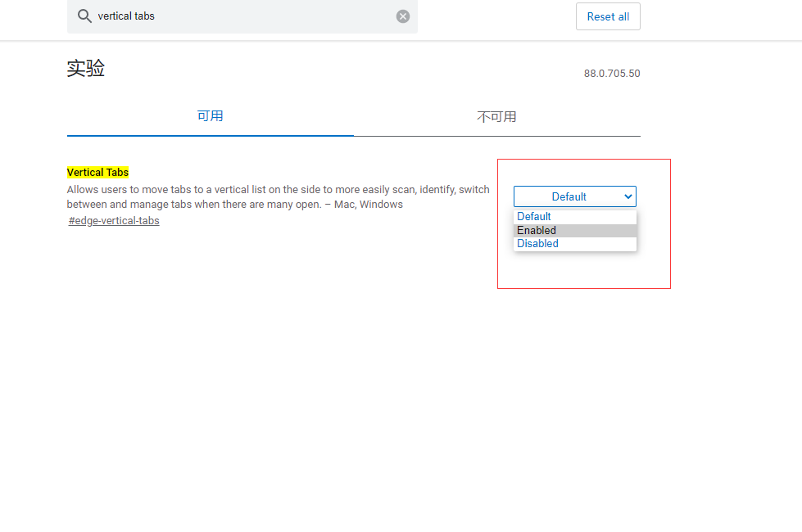Click the Reset all button

click(608, 16)
